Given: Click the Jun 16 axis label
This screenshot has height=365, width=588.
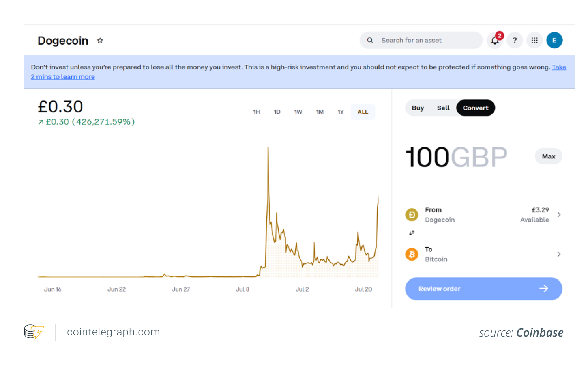Looking at the screenshot, I should [x=53, y=289].
